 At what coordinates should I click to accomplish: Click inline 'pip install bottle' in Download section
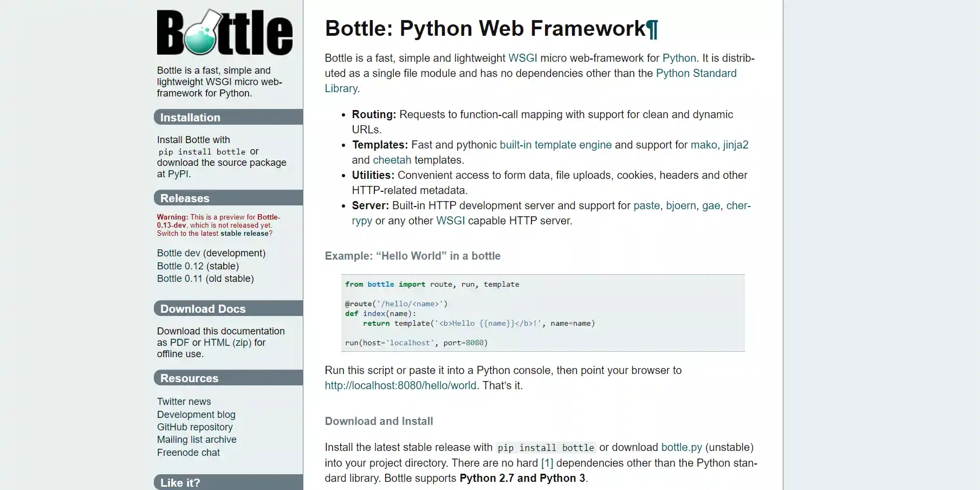[x=546, y=448]
